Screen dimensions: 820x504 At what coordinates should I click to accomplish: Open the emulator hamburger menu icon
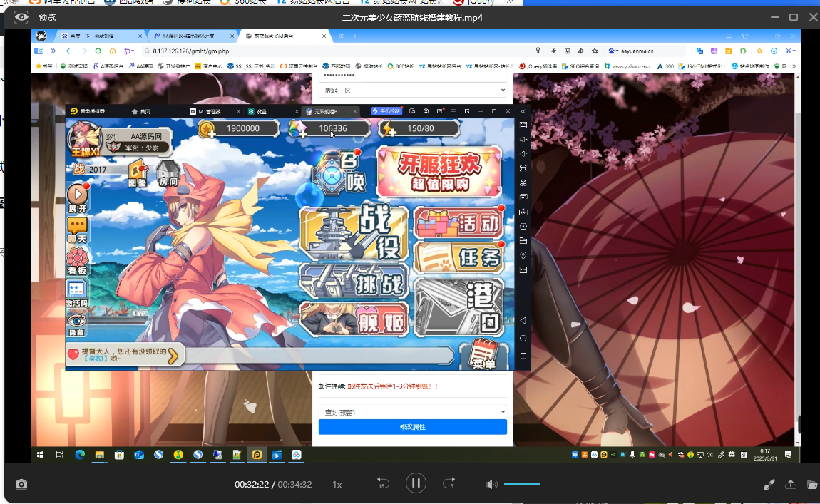[453, 111]
